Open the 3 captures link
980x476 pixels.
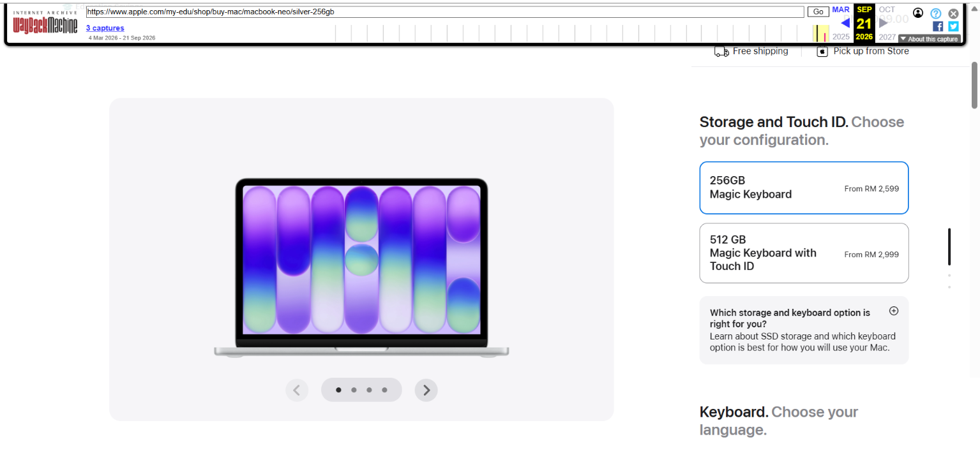[105, 28]
